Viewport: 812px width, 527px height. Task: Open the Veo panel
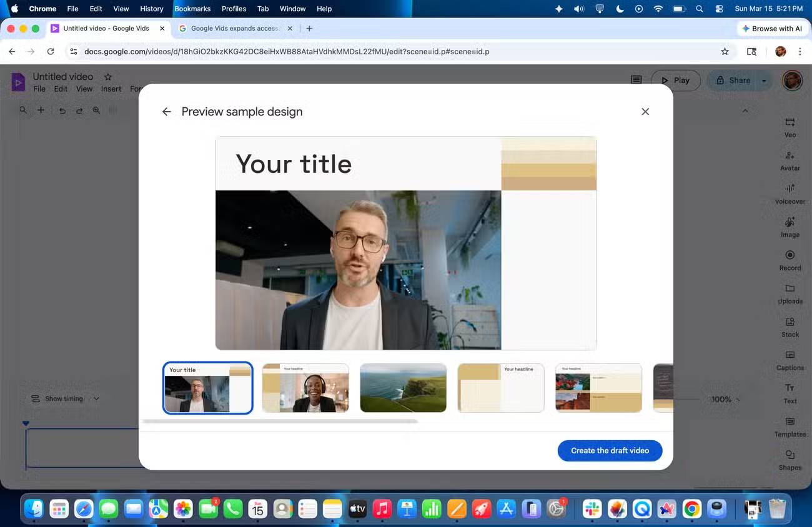pyautogui.click(x=790, y=126)
